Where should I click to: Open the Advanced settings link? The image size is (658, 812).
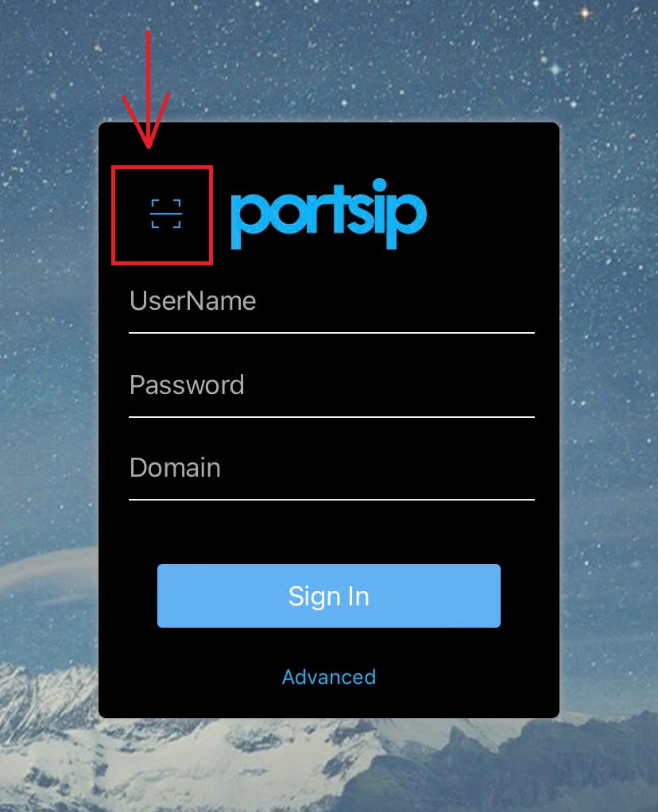(x=328, y=677)
